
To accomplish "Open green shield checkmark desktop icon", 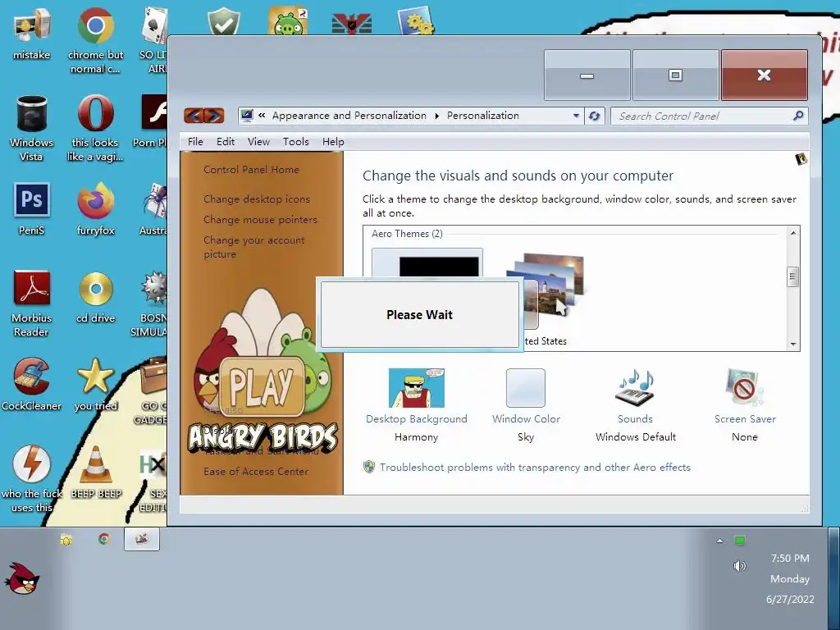I will 224,23.
